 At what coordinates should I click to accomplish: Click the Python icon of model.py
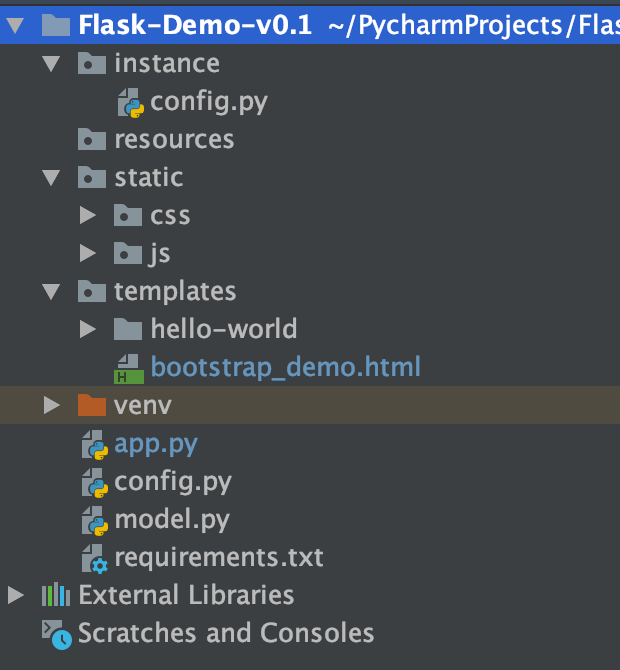click(x=95, y=521)
